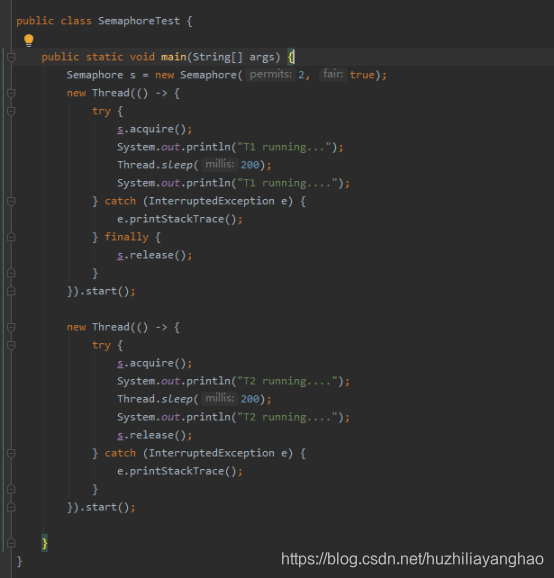Collapse the finally block fold marker
Viewport: 554px width, 578px height.
pos(11,237)
